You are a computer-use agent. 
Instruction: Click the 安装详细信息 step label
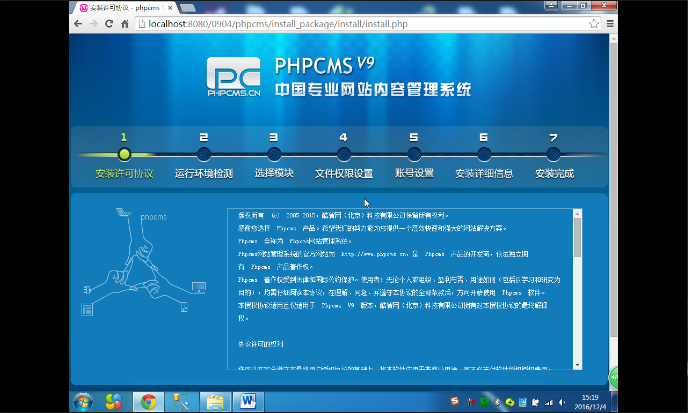[x=484, y=174]
